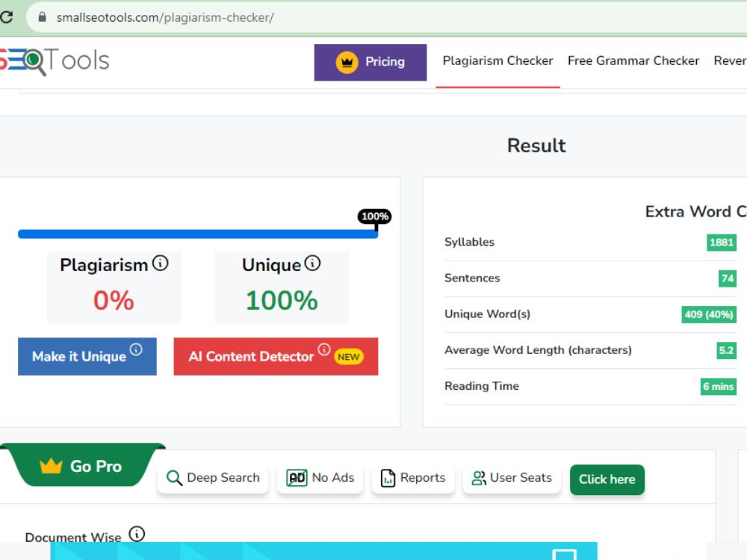Viewport: 747px width, 560px height.
Task: Click the blue uniqueness progress bar
Action: 198,234
